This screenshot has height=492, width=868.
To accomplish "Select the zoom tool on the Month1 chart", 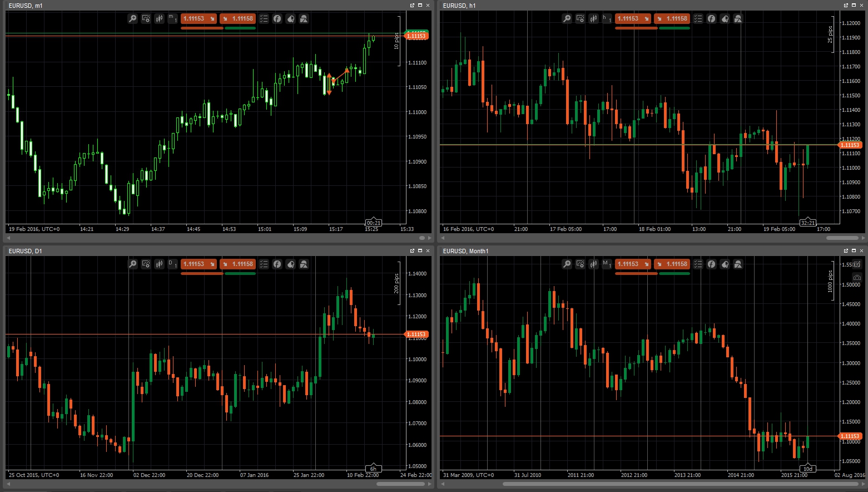I will coord(566,264).
